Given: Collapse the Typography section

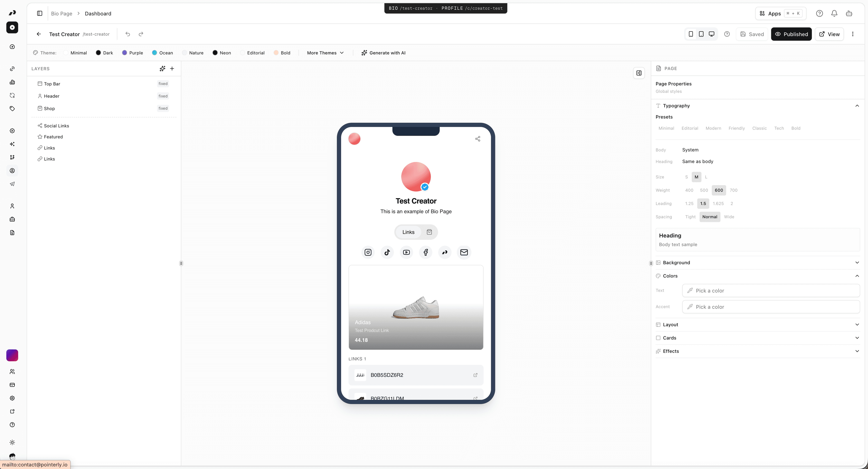Looking at the screenshot, I should (x=857, y=105).
